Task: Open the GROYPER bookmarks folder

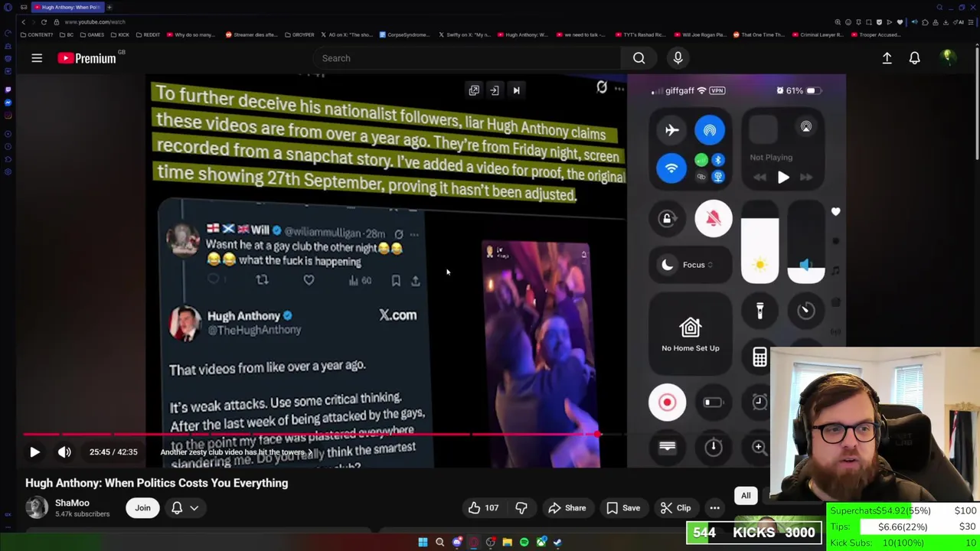Action: 299,34
